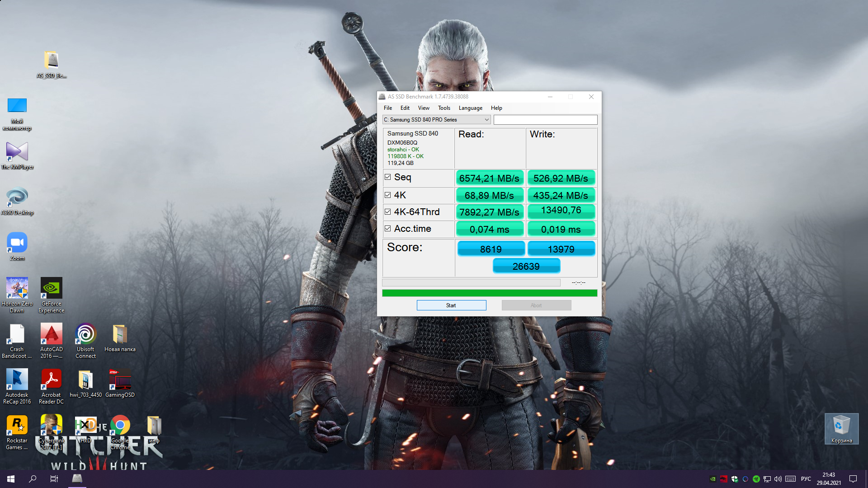Select The KMPlayer desktop shortcut
The image size is (868, 488).
[x=17, y=155]
